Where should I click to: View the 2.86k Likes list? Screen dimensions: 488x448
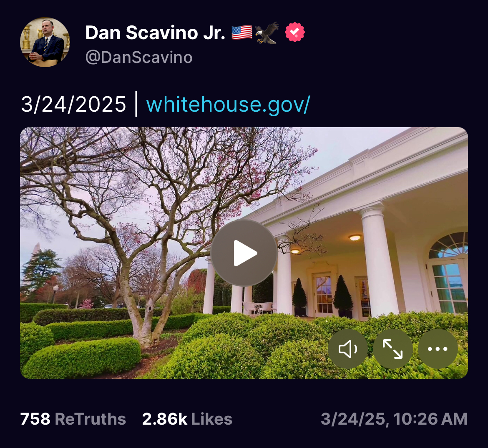point(187,419)
